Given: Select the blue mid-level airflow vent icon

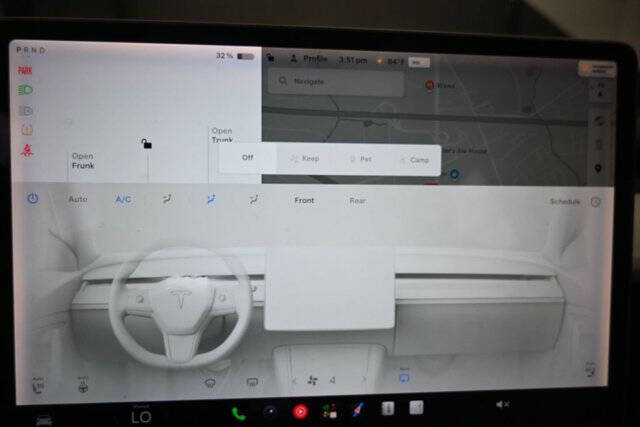Looking at the screenshot, I should tap(211, 200).
